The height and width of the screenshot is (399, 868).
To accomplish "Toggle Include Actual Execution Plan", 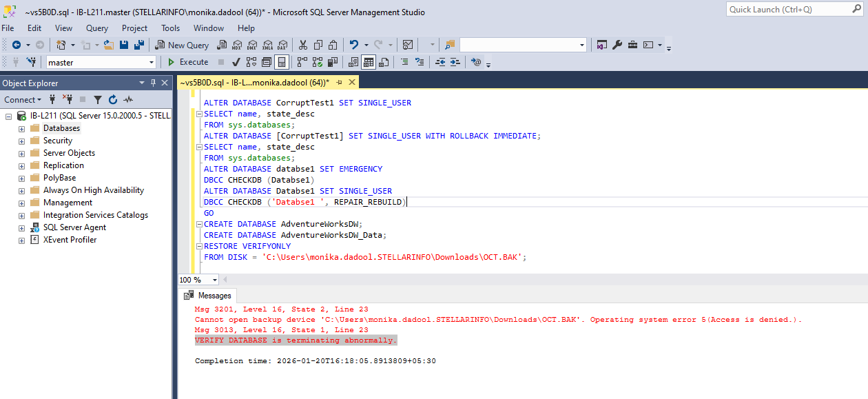I will click(x=302, y=62).
